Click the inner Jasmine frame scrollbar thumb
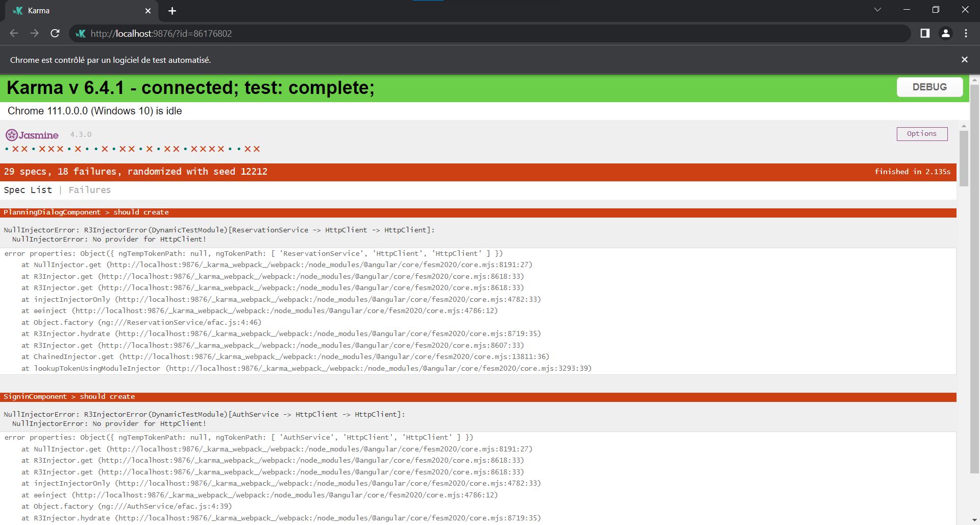The image size is (980, 525). (964, 159)
